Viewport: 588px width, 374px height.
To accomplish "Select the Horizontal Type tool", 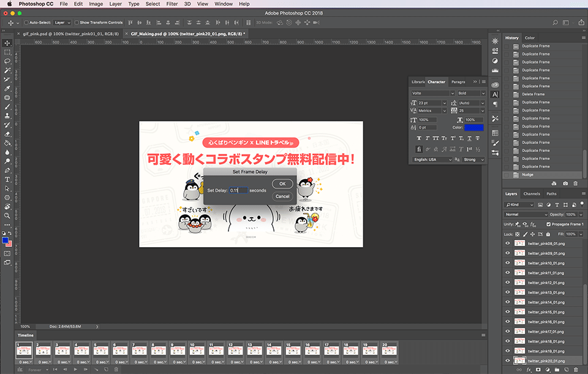I will pyautogui.click(x=7, y=180).
